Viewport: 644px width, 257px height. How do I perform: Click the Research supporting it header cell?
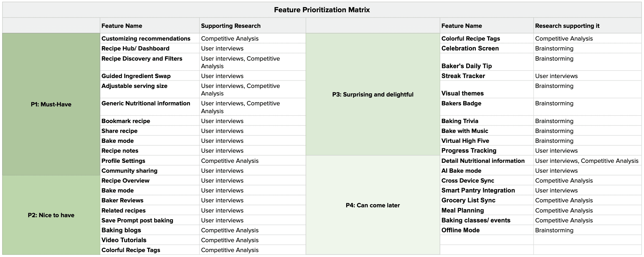[x=567, y=26]
